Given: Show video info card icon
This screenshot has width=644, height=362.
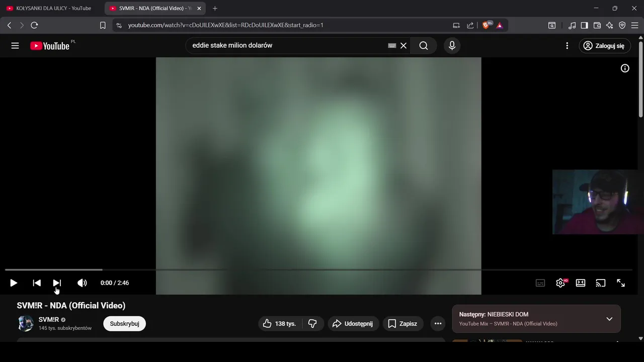Looking at the screenshot, I should (x=625, y=68).
